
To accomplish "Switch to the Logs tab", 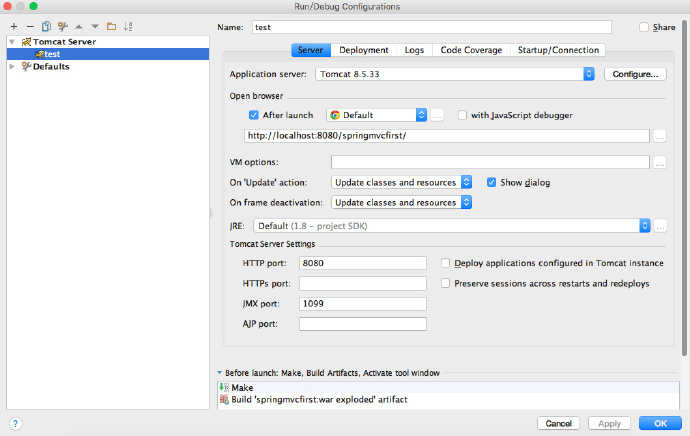I will [414, 50].
